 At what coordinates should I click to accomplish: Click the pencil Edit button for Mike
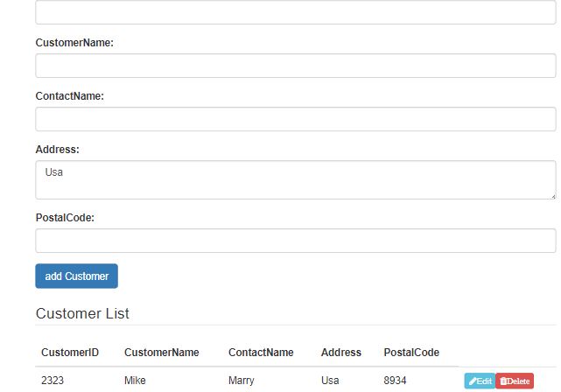click(480, 381)
